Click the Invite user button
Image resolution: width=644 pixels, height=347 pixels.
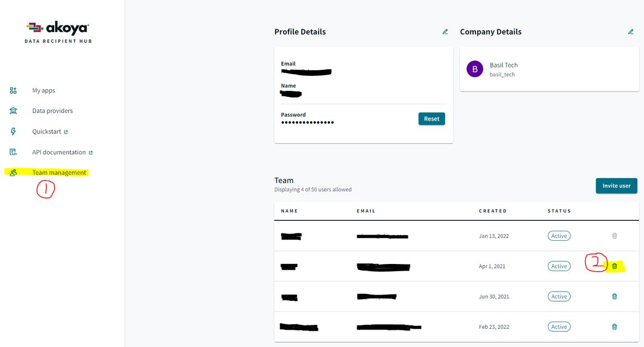(616, 185)
